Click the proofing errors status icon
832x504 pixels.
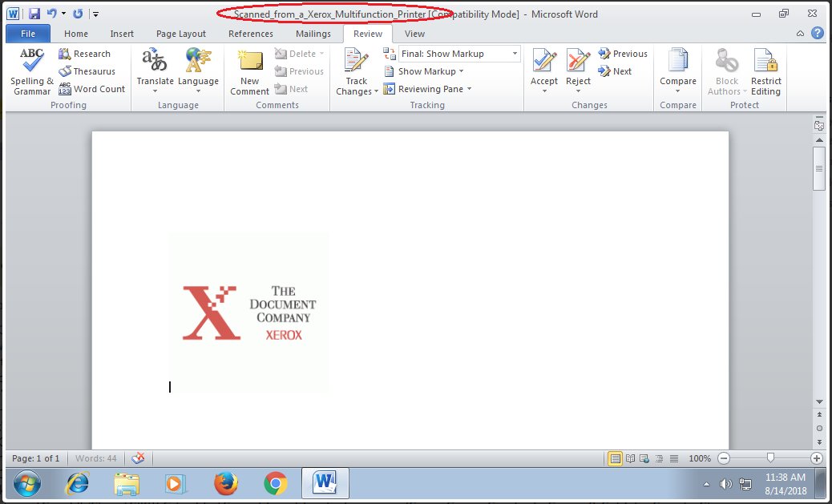(138, 458)
